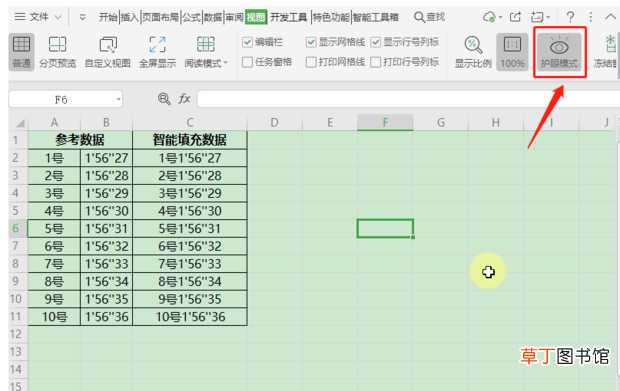Viewport: 620px width, 391px height.
Task: Open the 审阅 (Review) tab
Action: click(x=234, y=17)
